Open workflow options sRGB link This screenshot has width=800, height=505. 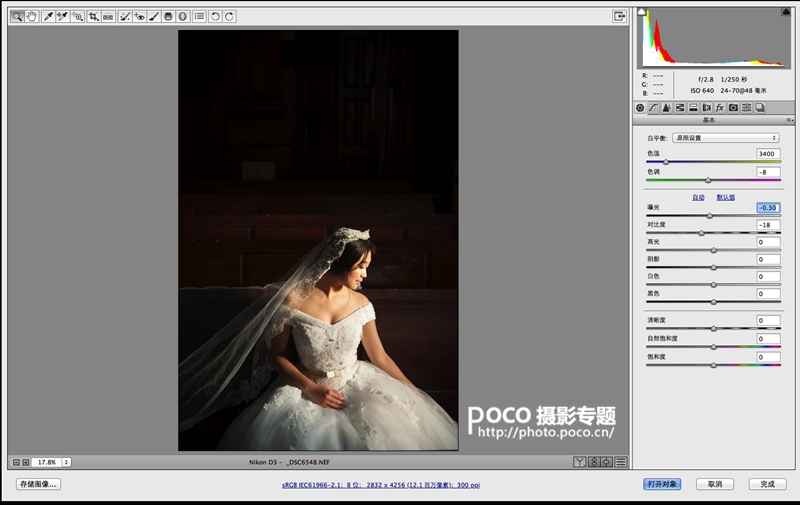pyautogui.click(x=381, y=485)
